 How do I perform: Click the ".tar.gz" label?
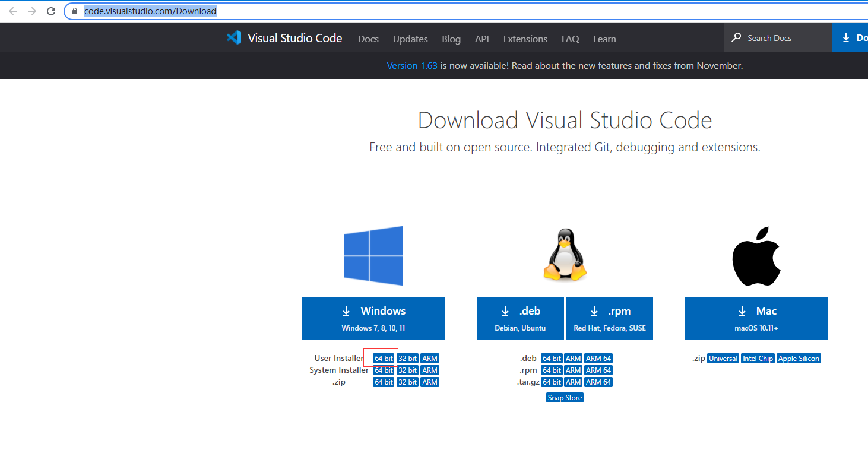tap(528, 382)
